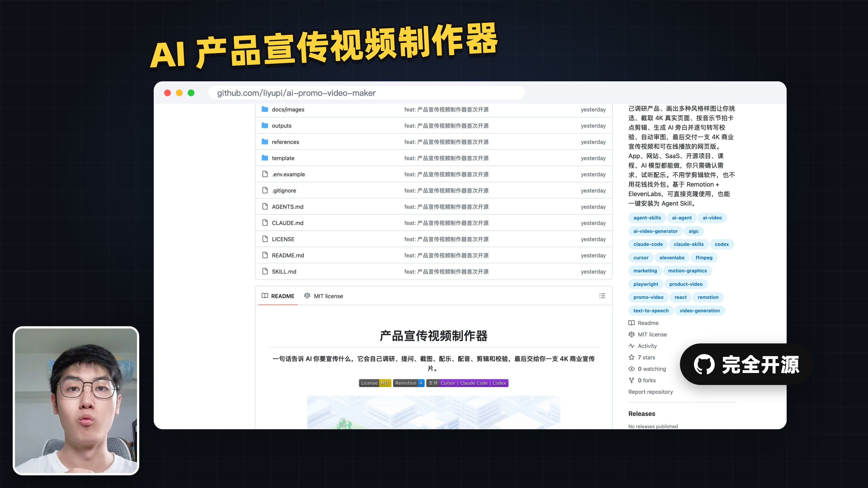The width and height of the screenshot is (868, 488).
Task: Click file icon next to .gitignore
Action: (x=265, y=190)
